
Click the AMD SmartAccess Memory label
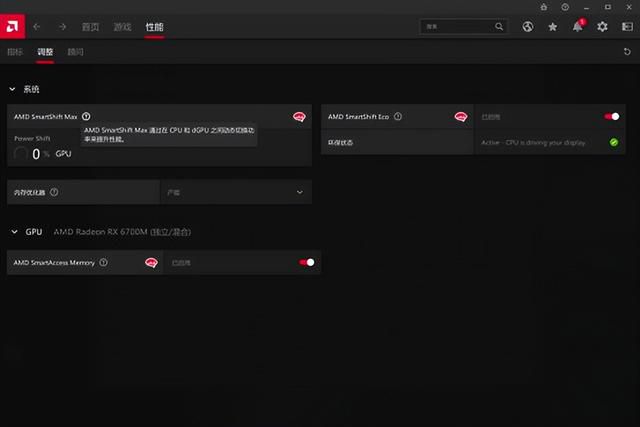tap(54, 262)
